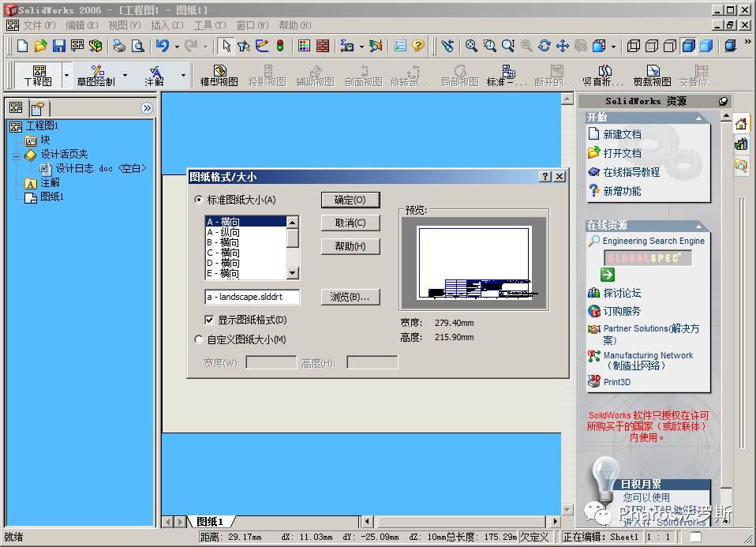Click the 工程图 toolbar button

pyautogui.click(x=38, y=76)
